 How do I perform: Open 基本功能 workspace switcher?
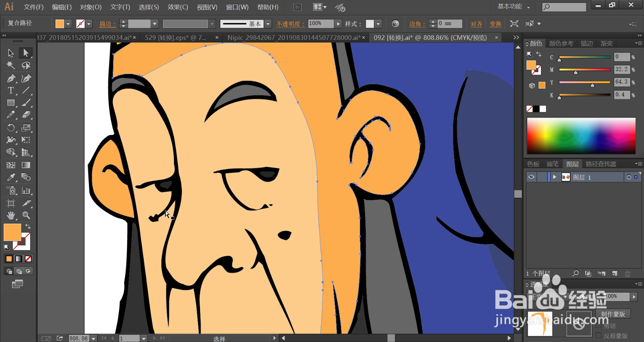[514, 6]
